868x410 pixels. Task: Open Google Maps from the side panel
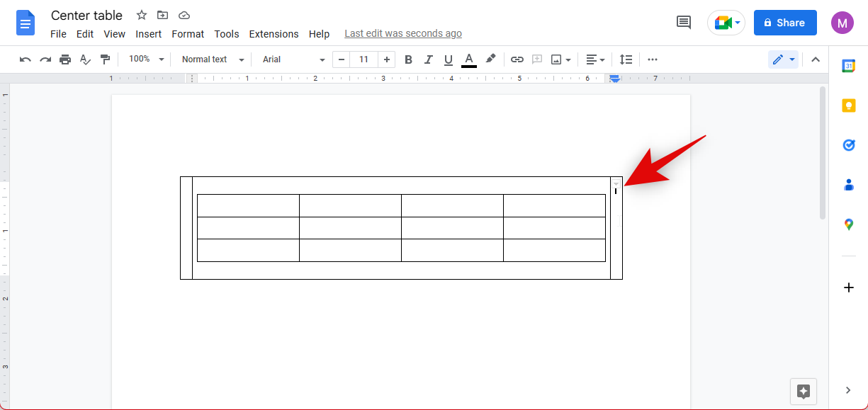(x=849, y=224)
